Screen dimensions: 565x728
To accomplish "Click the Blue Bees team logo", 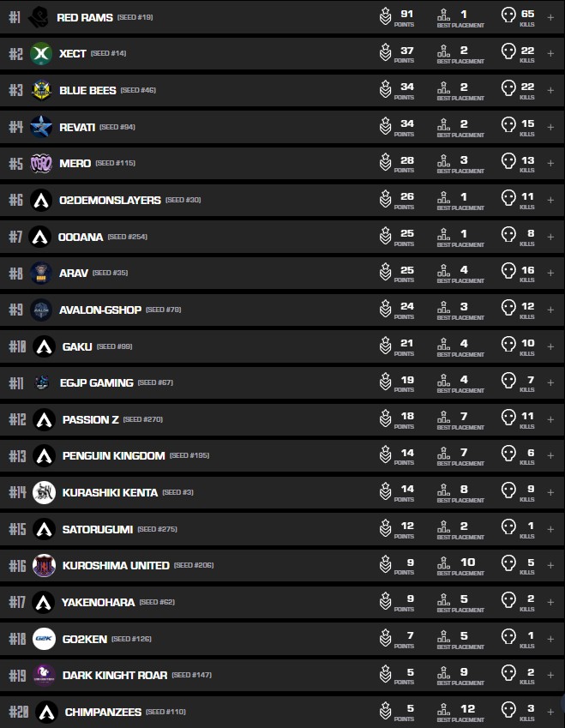I will [x=41, y=90].
